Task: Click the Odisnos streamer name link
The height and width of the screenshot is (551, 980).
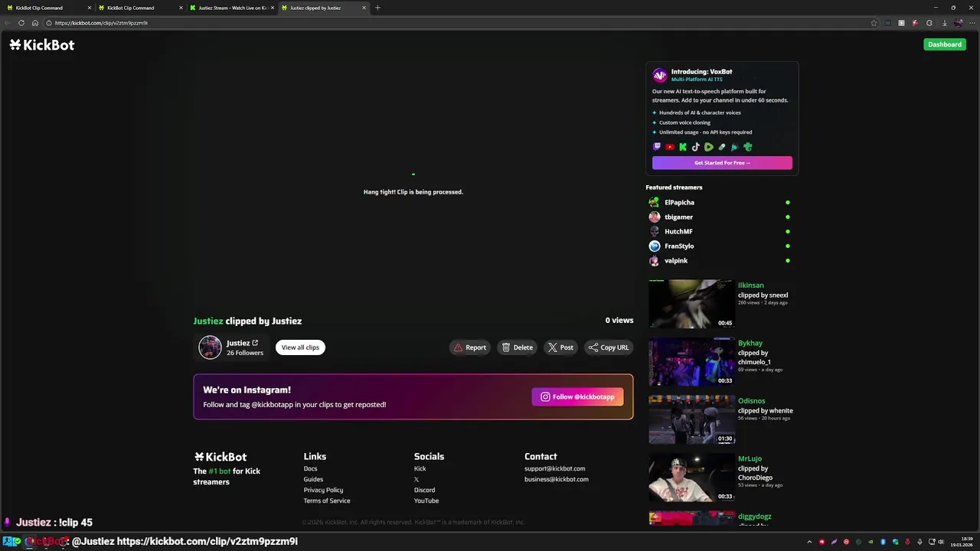Action: tap(751, 401)
